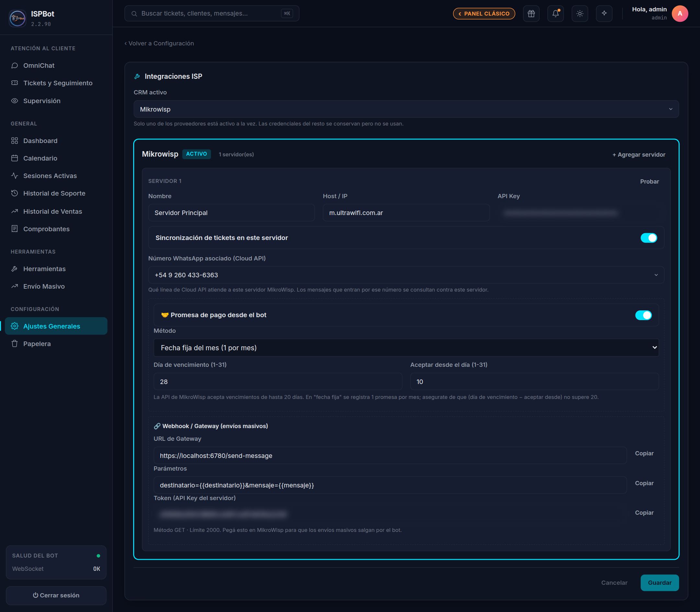Open the Método Fecha fija dropdown

pos(406,348)
